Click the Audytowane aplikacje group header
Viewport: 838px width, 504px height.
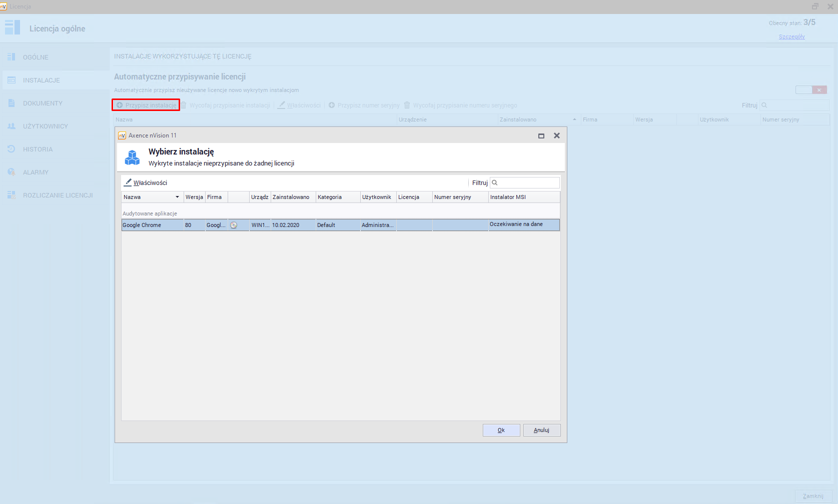tap(150, 213)
